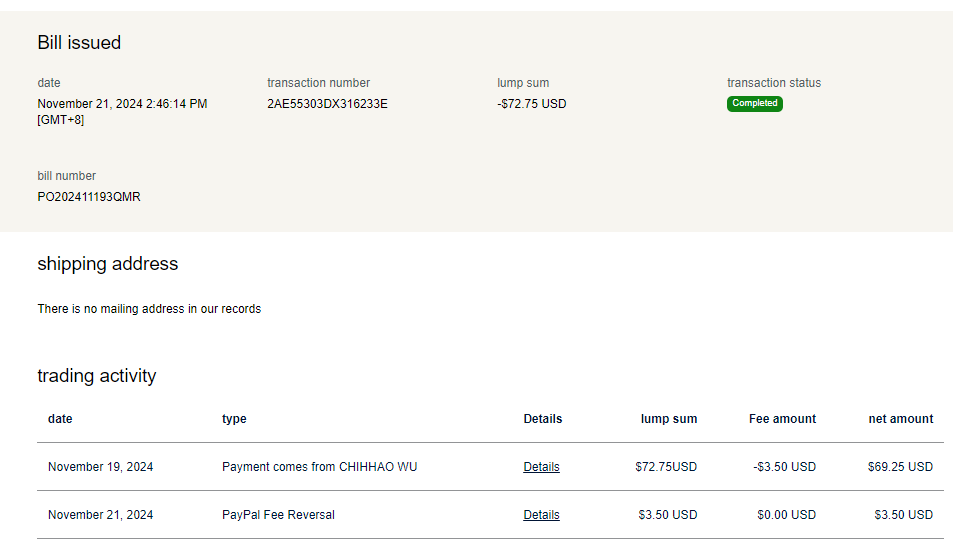Click the $72.75USD lump sum cell

(x=665, y=467)
